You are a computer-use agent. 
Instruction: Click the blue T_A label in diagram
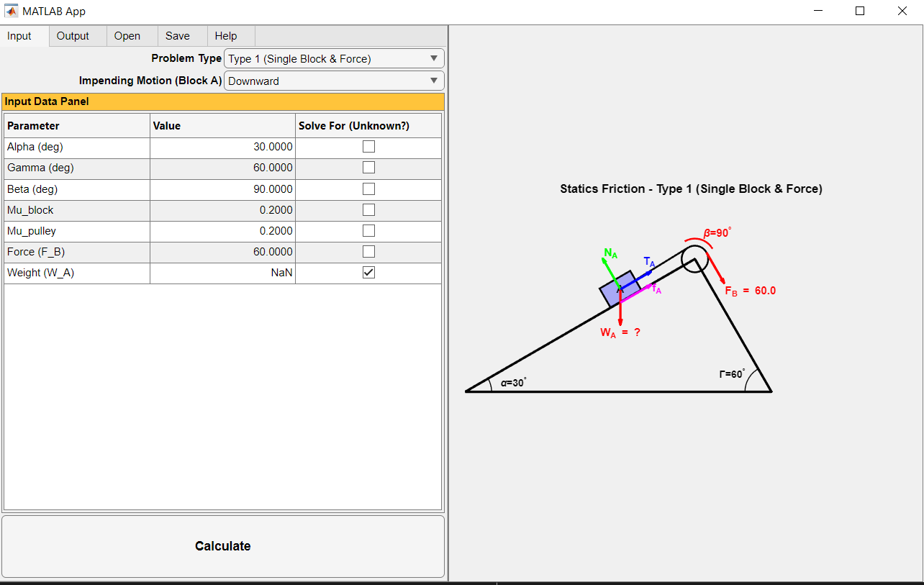coord(649,262)
